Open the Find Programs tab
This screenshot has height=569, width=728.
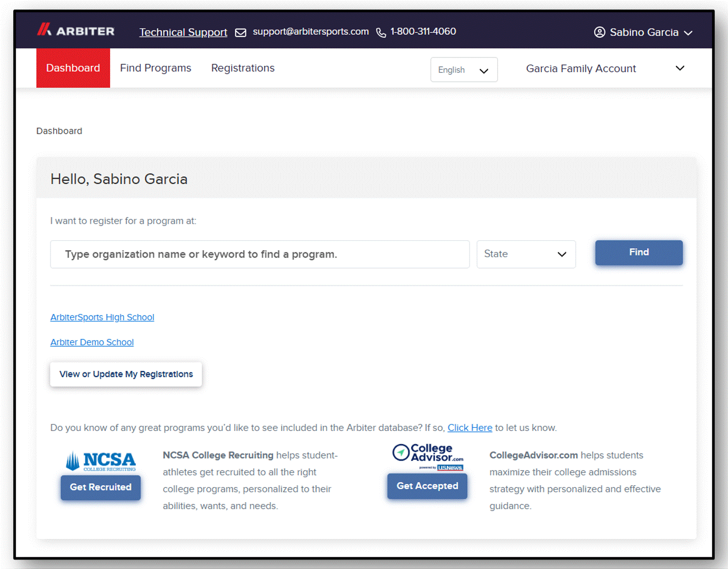pos(155,68)
